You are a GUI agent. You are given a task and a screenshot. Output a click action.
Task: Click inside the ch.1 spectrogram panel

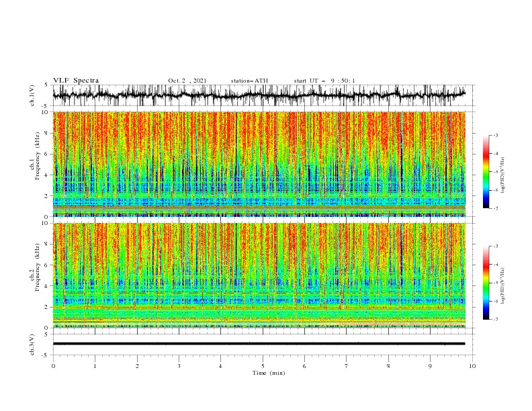coord(259,164)
